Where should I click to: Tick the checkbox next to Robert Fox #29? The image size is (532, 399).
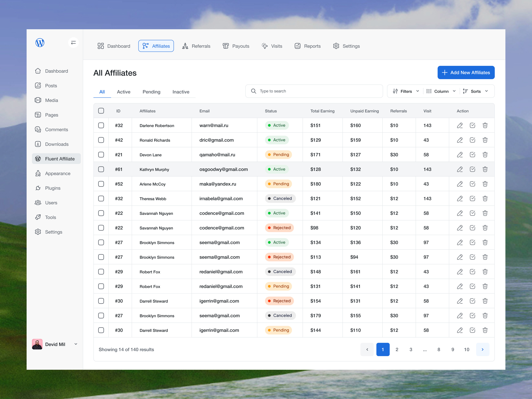coord(101,271)
